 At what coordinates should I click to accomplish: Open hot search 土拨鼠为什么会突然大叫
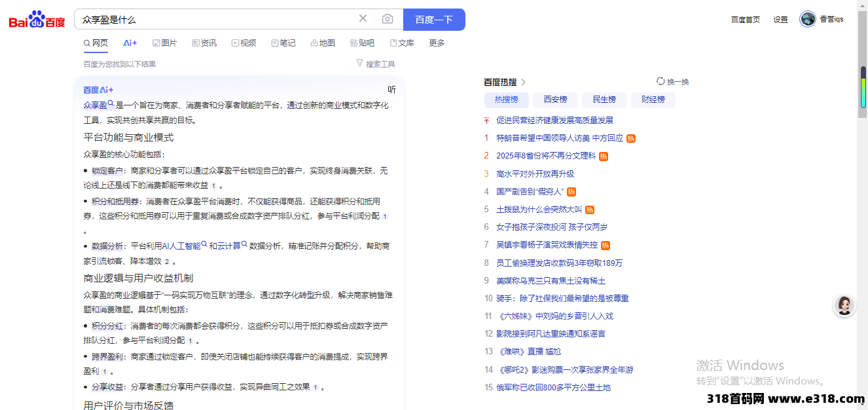coord(539,210)
